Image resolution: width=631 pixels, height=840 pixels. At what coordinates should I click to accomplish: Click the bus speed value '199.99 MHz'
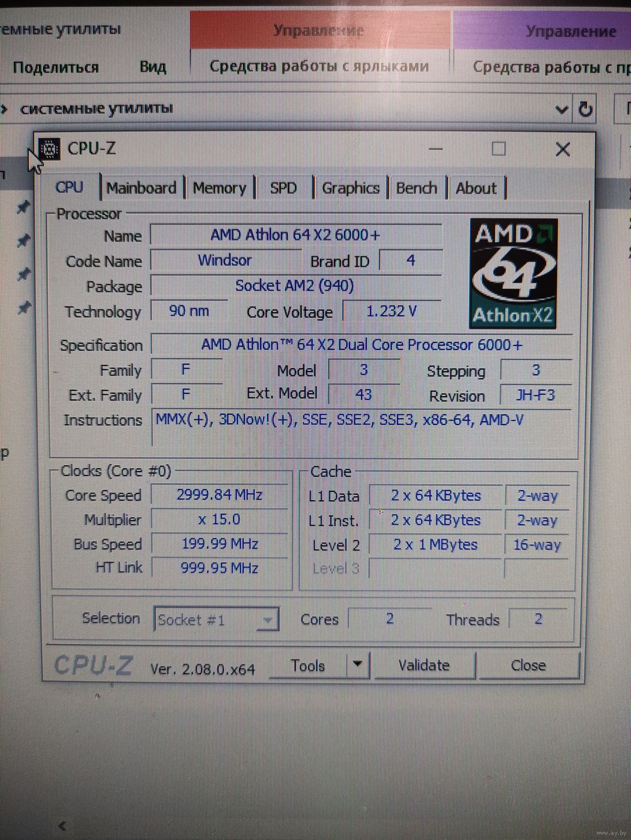coord(220,544)
